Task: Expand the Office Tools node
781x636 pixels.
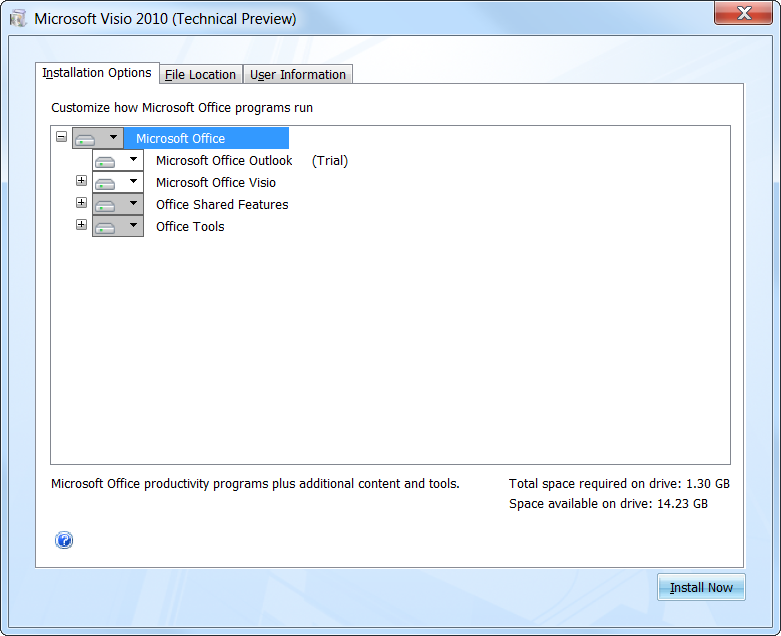Action: pos(82,226)
